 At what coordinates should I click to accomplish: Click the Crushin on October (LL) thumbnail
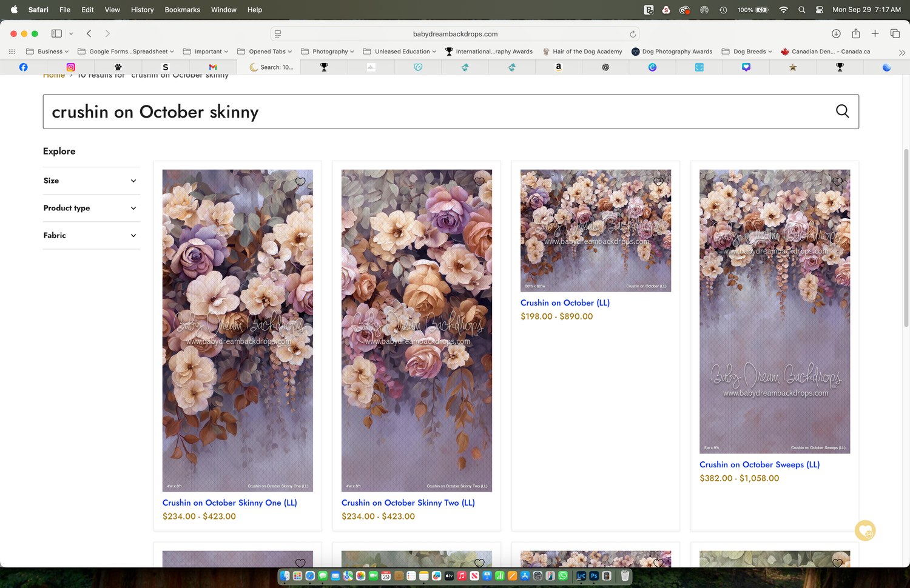click(596, 230)
